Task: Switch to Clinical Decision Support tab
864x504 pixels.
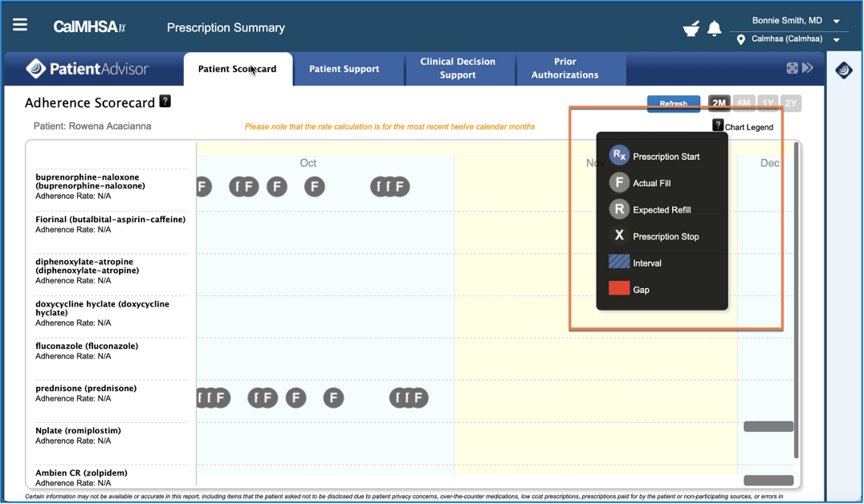Action: tap(458, 68)
